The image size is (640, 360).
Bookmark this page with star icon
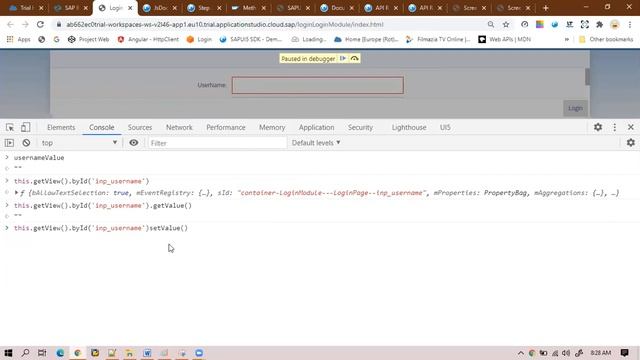tap(506, 24)
